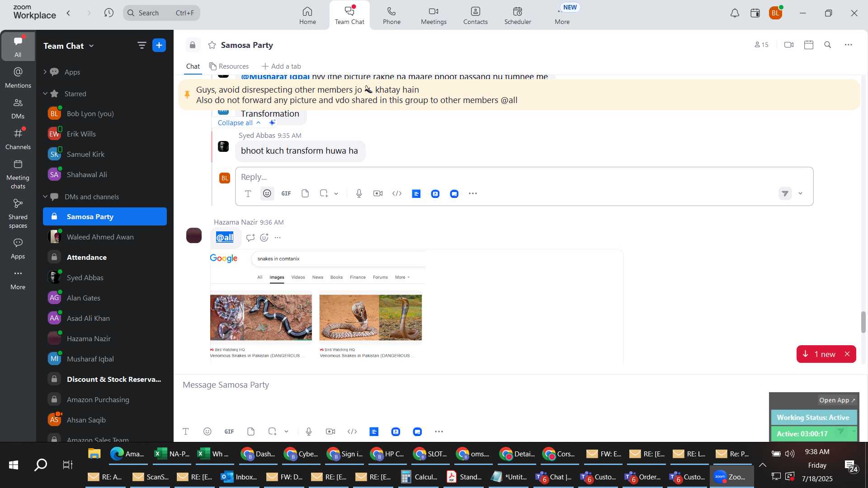Collapse the Starred section

[45, 94]
